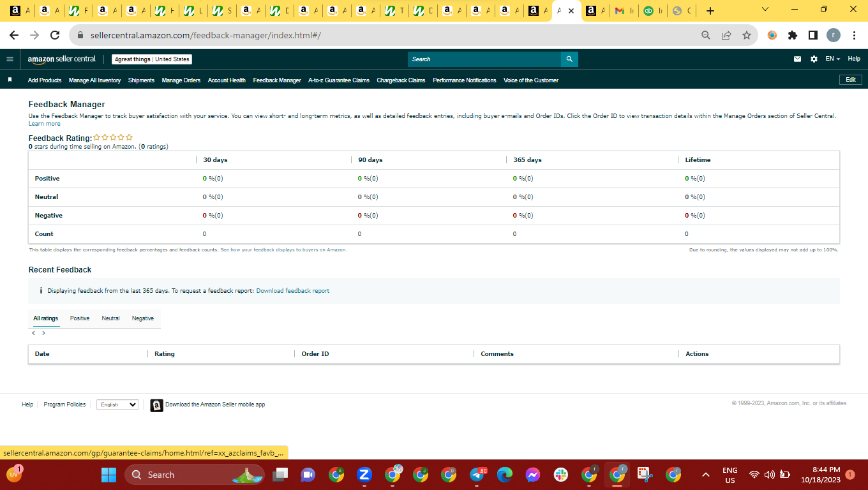Open the video chat app on the taskbar
Image resolution: width=868 pixels, height=490 pixels.
(308, 475)
